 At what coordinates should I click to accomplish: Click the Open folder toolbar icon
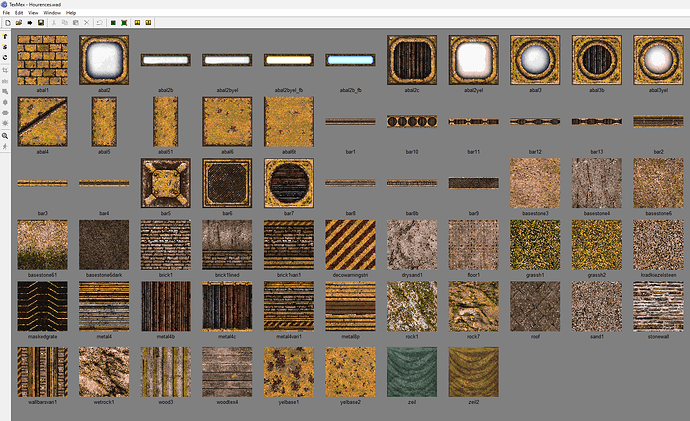(18, 22)
